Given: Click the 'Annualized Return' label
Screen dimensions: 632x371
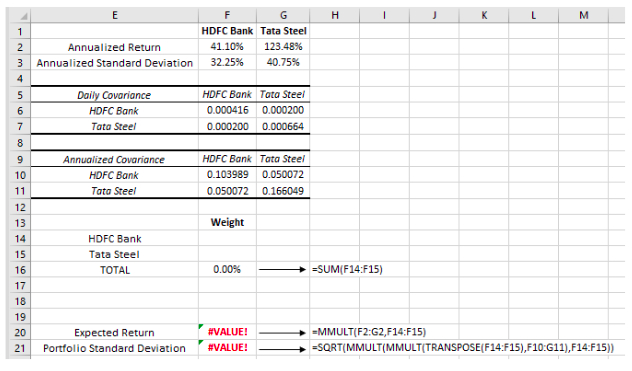Looking at the screenshot, I should tap(114, 47).
